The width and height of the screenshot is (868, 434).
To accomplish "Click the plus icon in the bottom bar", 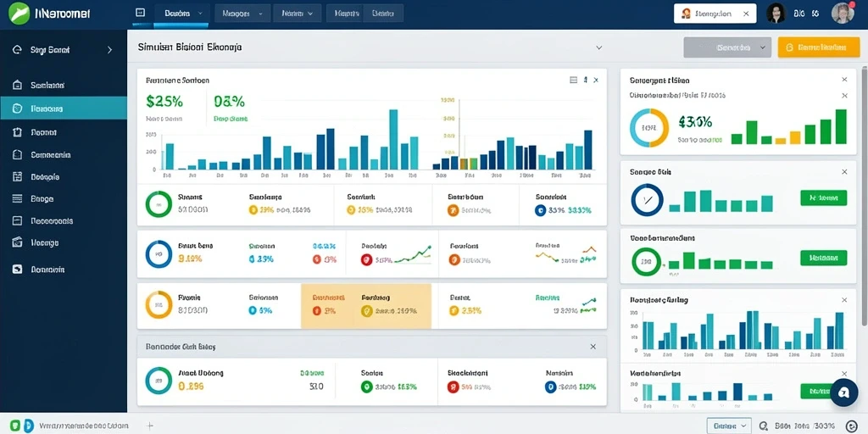I will tap(149, 426).
